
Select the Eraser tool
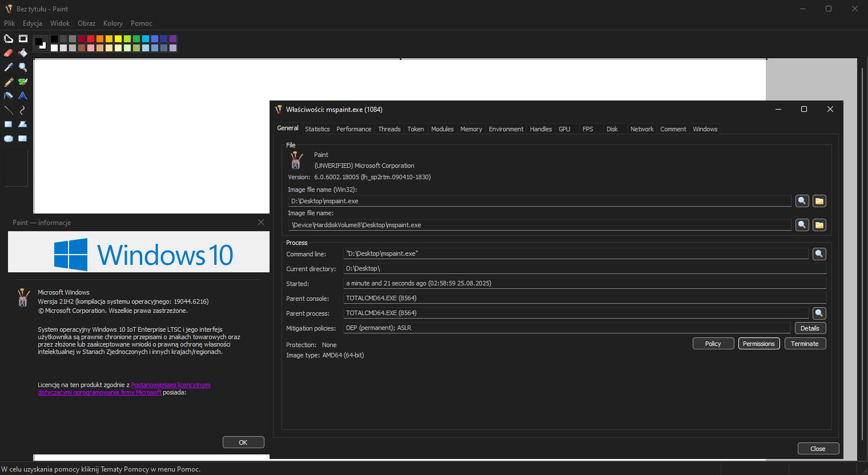(9, 53)
